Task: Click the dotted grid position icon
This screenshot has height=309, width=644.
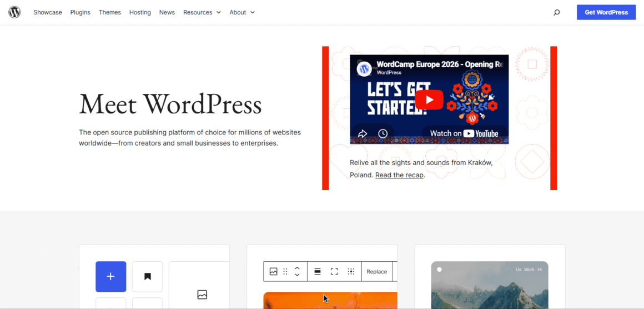Action: [x=351, y=272]
